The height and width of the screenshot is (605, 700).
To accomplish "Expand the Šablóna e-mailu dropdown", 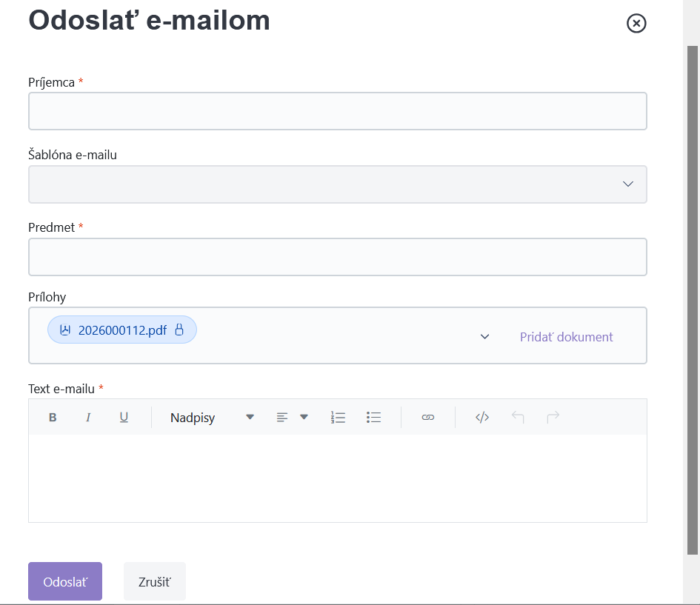I will (x=338, y=184).
